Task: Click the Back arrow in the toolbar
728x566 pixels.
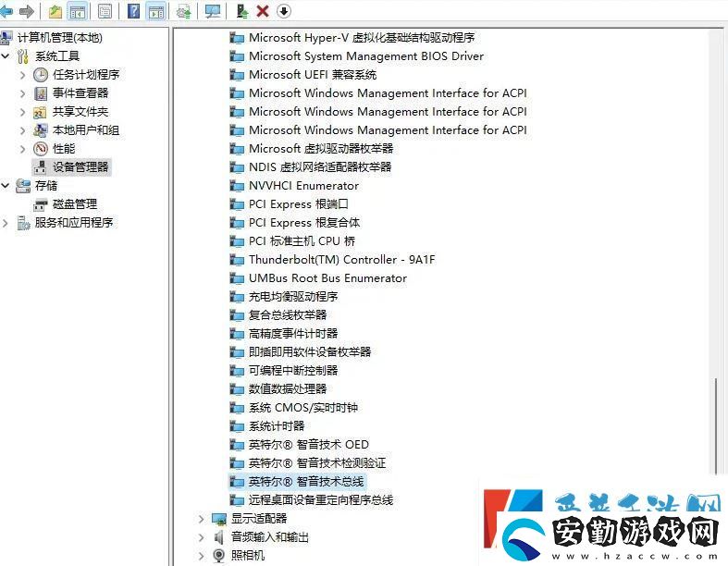Action: (x=6, y=11)
